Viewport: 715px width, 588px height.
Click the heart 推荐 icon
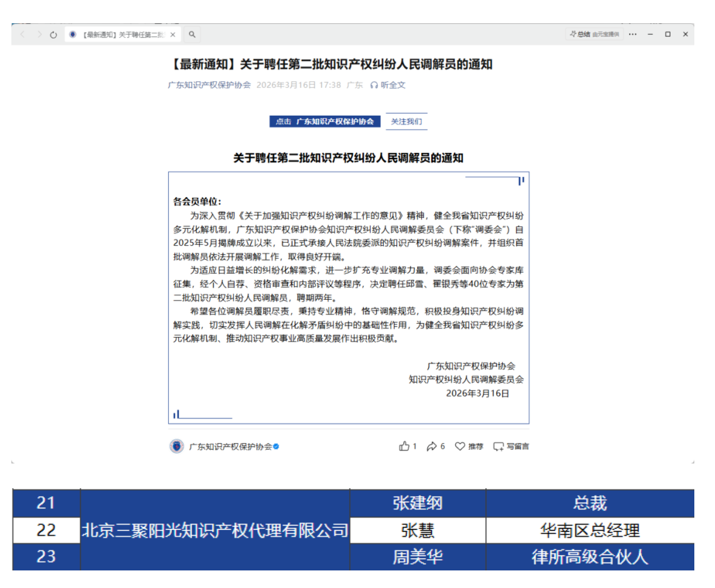click(460, 446)
